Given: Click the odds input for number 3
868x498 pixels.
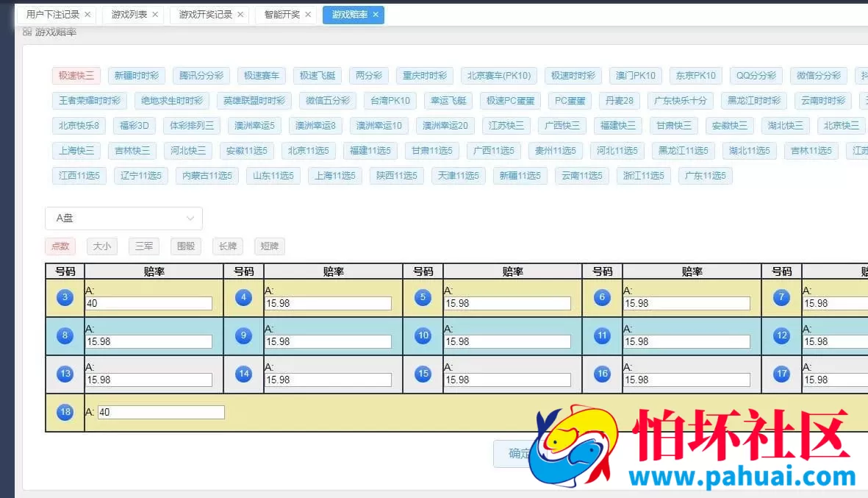Looking at the screenshot, I should click(149, 303).
